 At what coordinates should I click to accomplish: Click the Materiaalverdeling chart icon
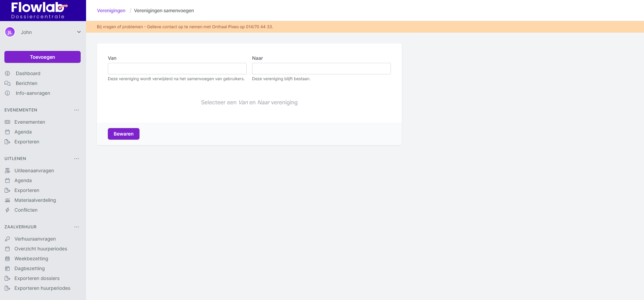pos(7,200)
